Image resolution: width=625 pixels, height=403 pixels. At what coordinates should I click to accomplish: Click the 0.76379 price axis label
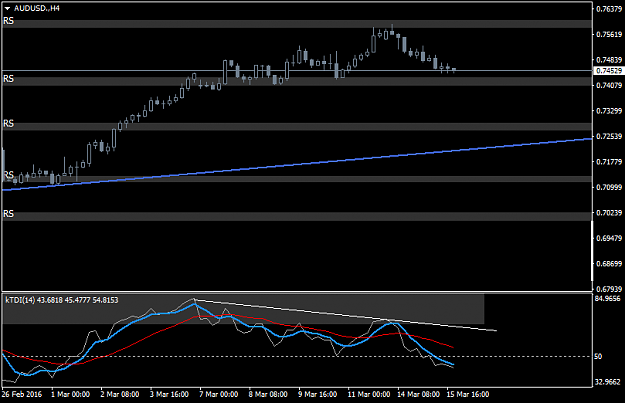pos(609,9)
